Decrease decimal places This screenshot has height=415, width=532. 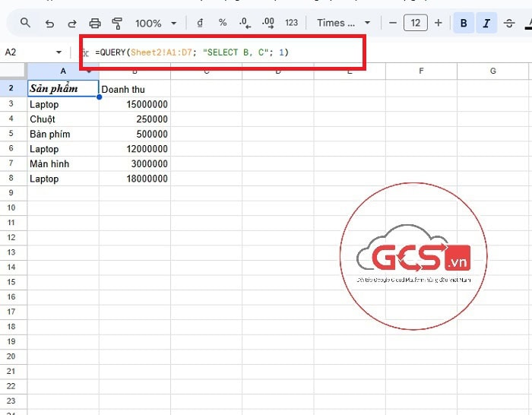(x=245, y=23)
